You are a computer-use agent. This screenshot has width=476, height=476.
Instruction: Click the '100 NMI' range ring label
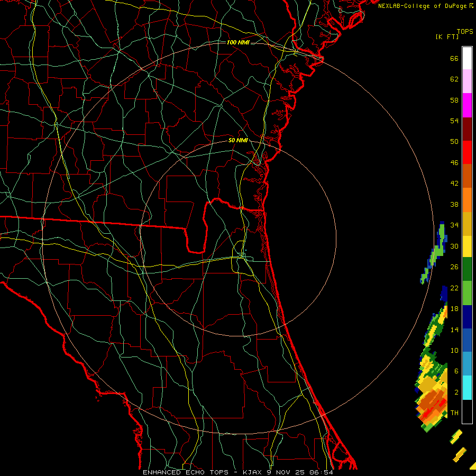pos(238,42)
